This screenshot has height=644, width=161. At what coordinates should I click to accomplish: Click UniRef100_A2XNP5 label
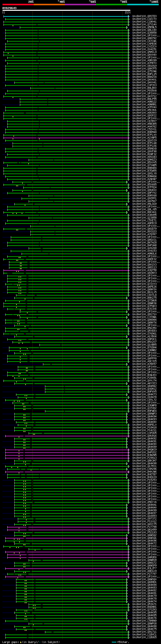tap(144, 138)
